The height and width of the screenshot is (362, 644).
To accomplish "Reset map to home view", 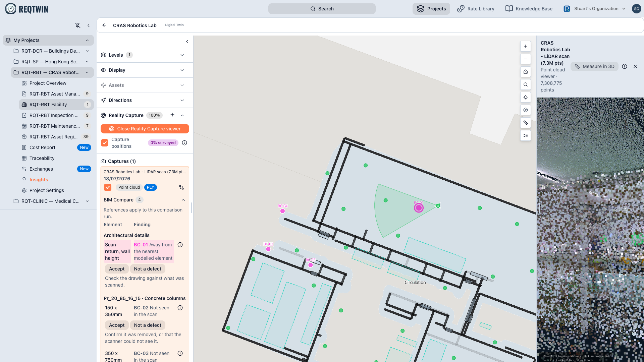I will [x=526, y=72].
